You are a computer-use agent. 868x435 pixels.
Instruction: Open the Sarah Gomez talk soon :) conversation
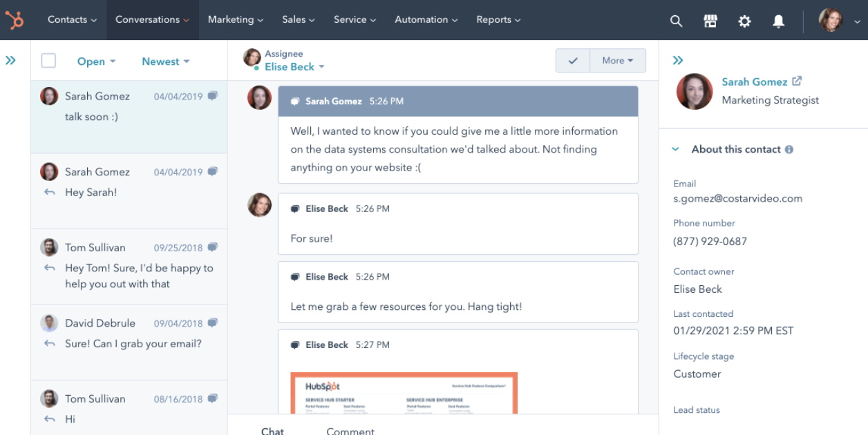click(129, 115)
